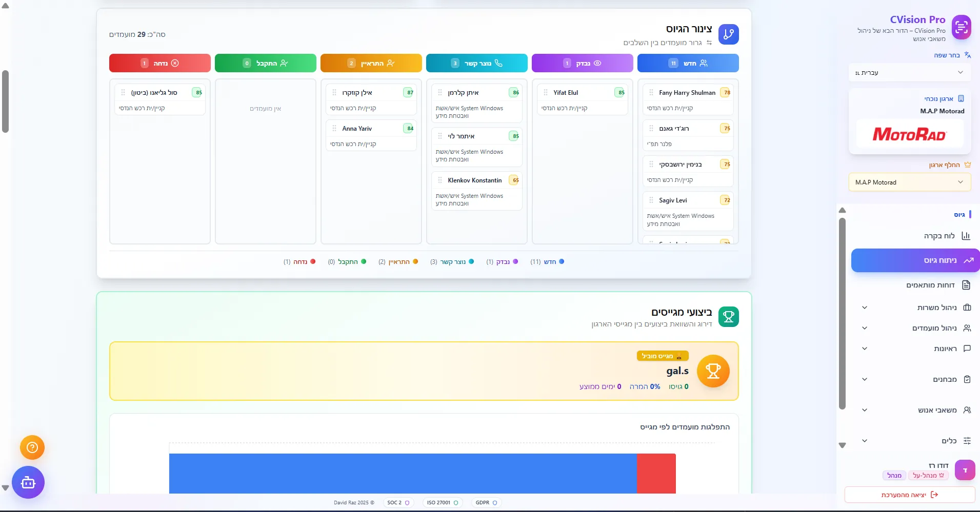
Task: Click the חדש stage column header
Action: tap(688, 63)
